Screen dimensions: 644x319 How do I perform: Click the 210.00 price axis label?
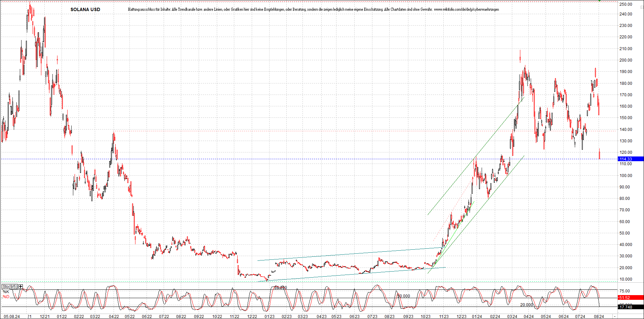pyautogui.click(x=626, y=49)
